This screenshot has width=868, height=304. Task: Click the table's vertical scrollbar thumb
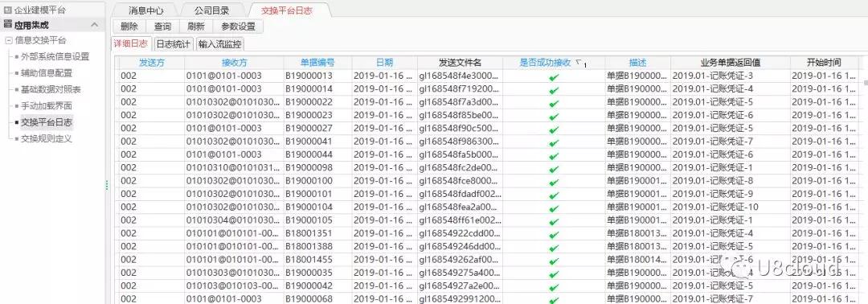tap(865, 83)
